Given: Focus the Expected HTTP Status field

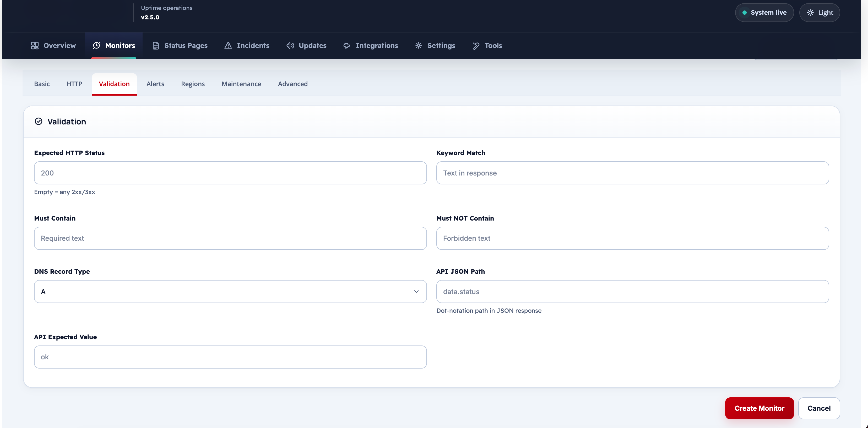Looking at the screenshot, I should coord(230,173).
